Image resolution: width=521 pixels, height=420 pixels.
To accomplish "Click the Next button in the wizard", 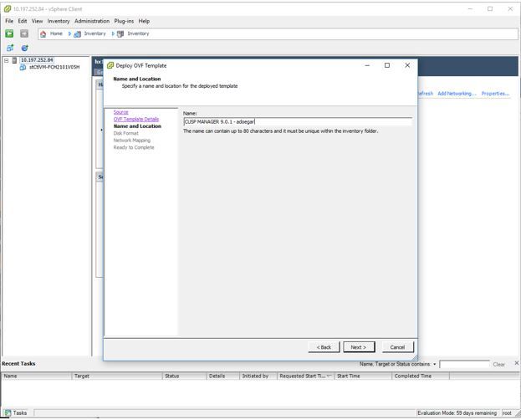I will pos(359,347).
